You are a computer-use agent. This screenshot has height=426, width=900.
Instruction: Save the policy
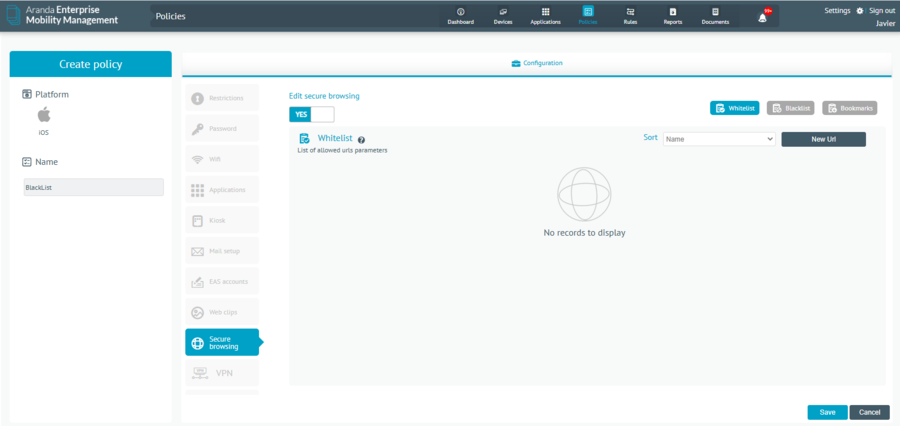point(827,412)
